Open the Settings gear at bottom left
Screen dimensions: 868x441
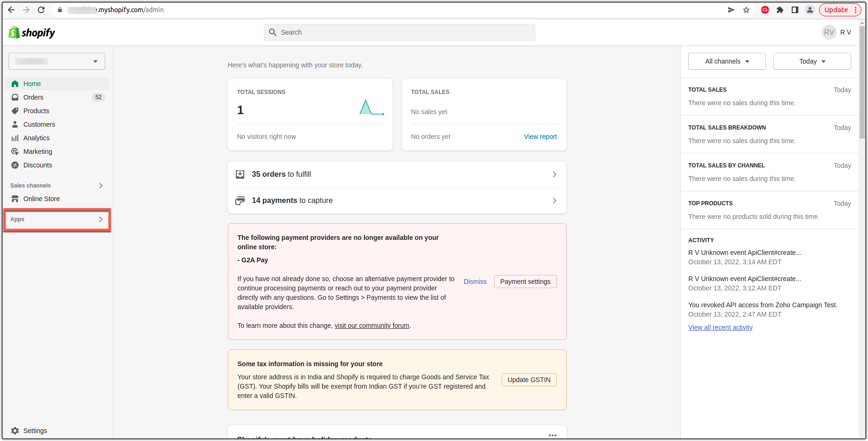point(15,430)
